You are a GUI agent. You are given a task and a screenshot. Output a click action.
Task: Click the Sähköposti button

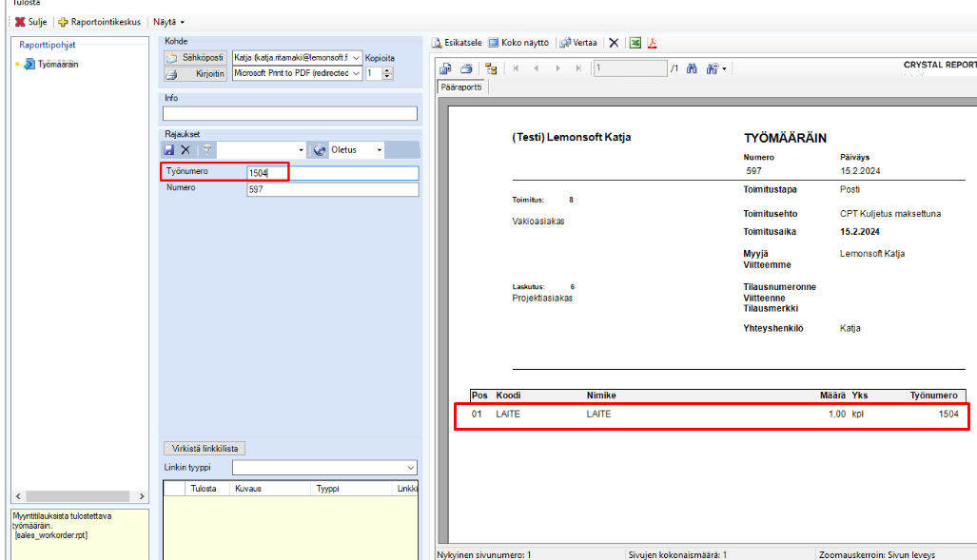pos(197,58)
